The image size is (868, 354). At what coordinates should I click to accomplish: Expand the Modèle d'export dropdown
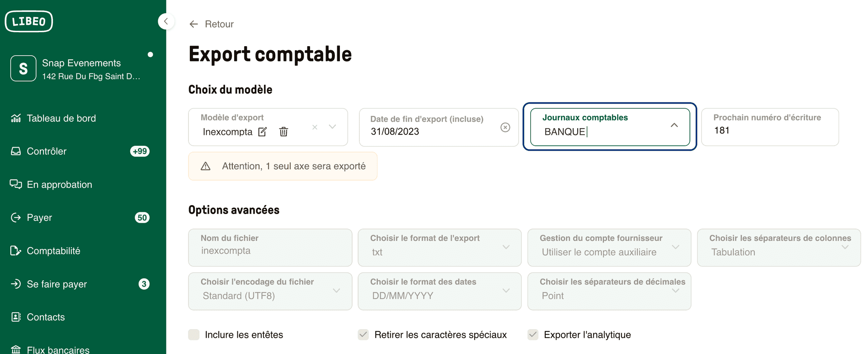tap(333, 127)
